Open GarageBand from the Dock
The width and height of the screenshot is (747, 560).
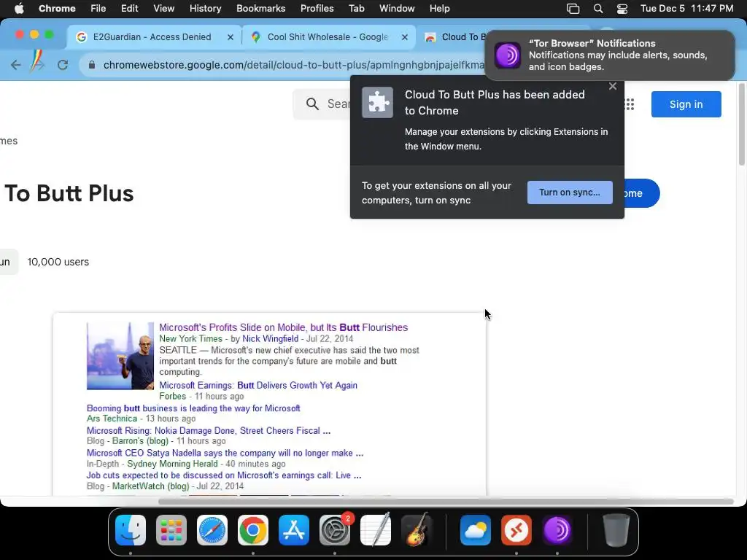417,530
